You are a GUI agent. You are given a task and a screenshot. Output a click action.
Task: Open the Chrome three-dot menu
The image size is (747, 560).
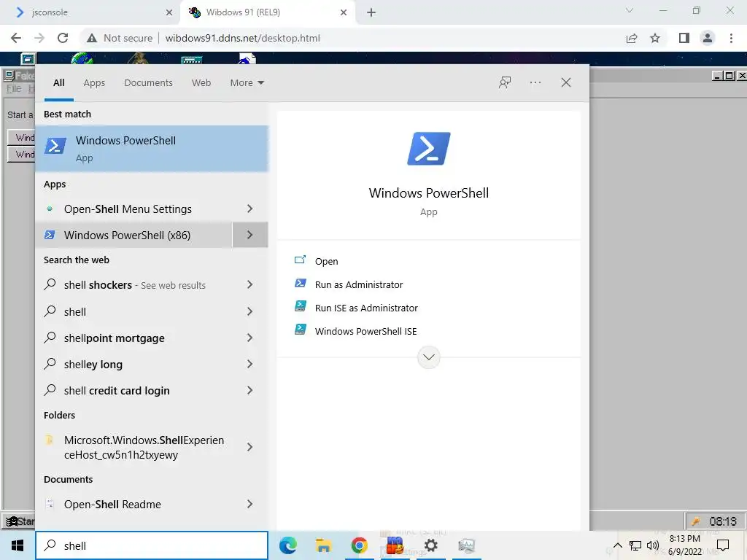tap(731, 38)
